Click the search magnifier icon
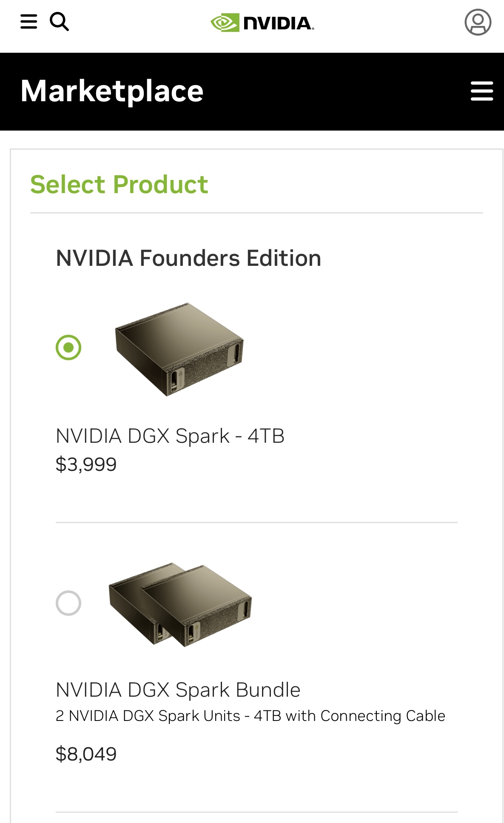The width and height of the screenshot is (504, 823). point(60,22)
